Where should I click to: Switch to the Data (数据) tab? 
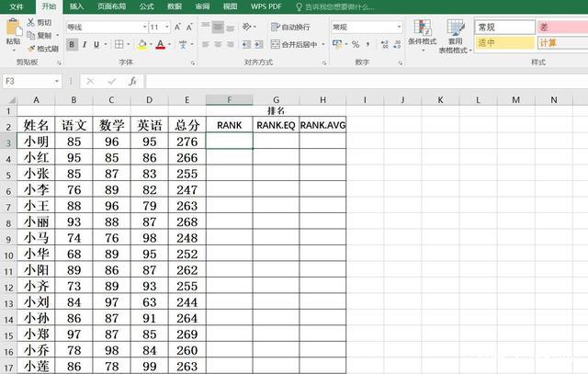point(175,6)
